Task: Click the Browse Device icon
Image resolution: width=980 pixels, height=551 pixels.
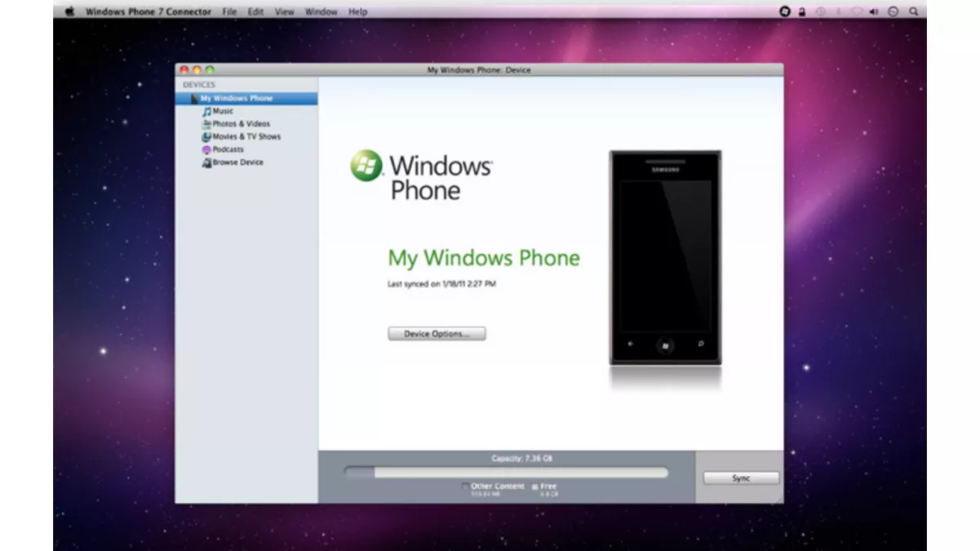Action: point(207,162)
